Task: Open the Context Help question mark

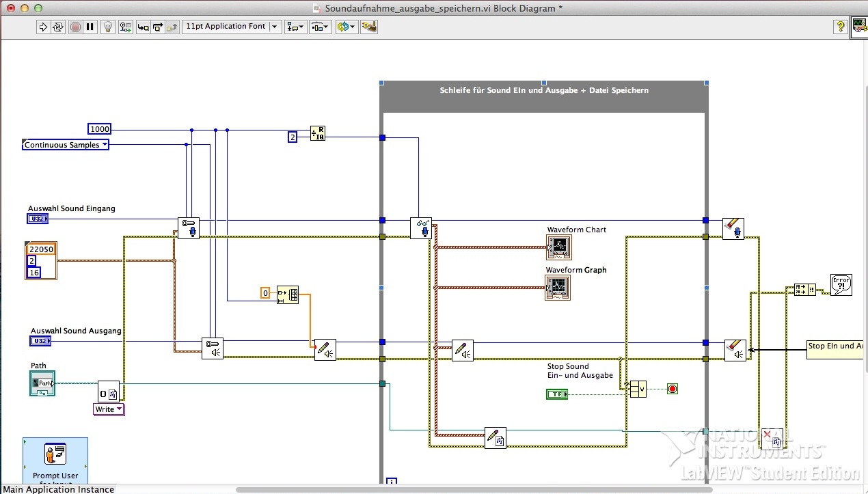Action: coord(840,27)
